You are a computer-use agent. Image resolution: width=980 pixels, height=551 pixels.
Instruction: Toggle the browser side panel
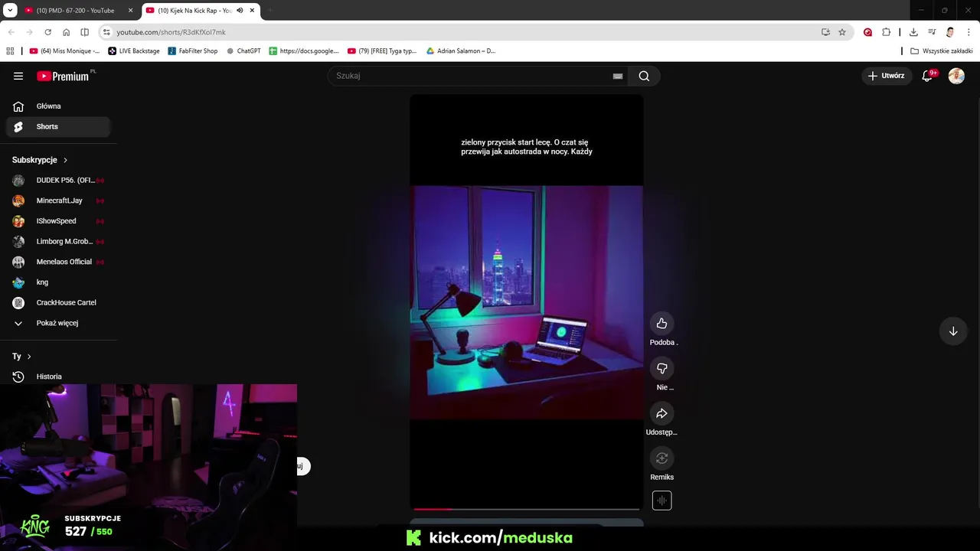point(84,32)
